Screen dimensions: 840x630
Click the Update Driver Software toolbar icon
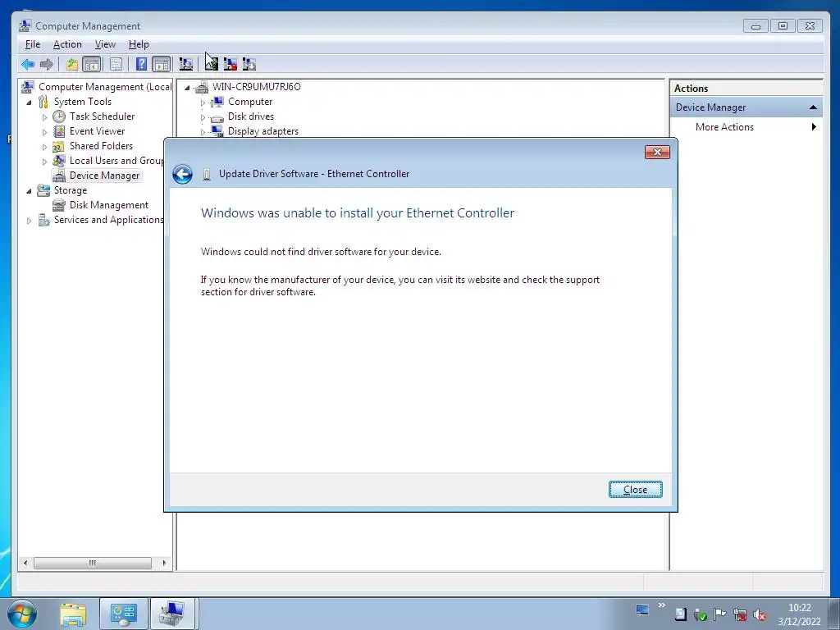click(x=211, y=64)
